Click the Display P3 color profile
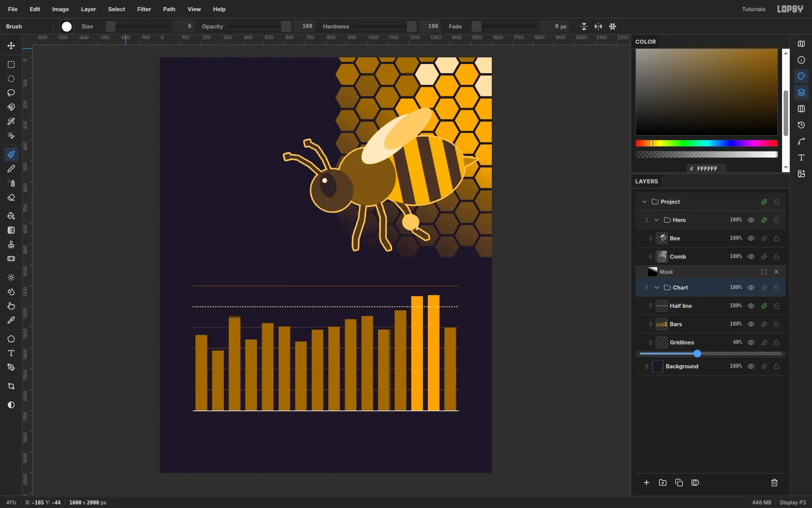This screenshot has height=508, width=812. [x=793, y=502]
